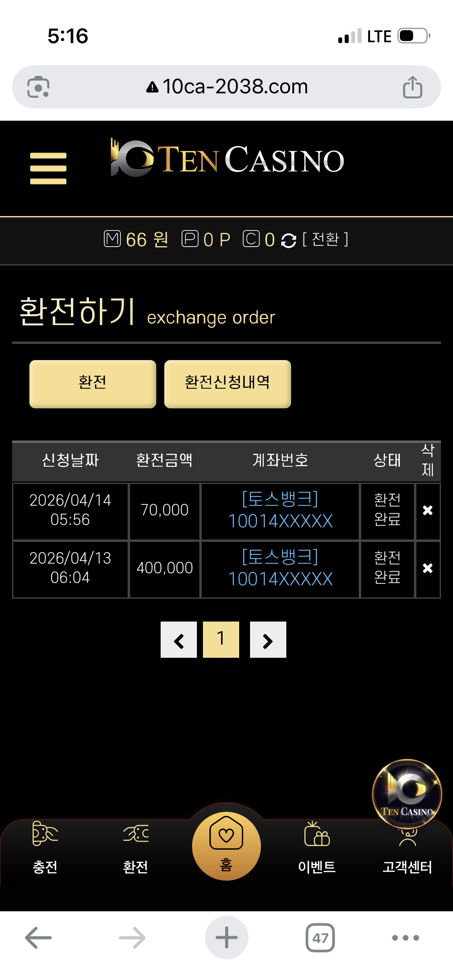Open account link for 2026/04/13 entry
Image resolution: width=453 pixels, height=980 pixels.
coord(280,568)
